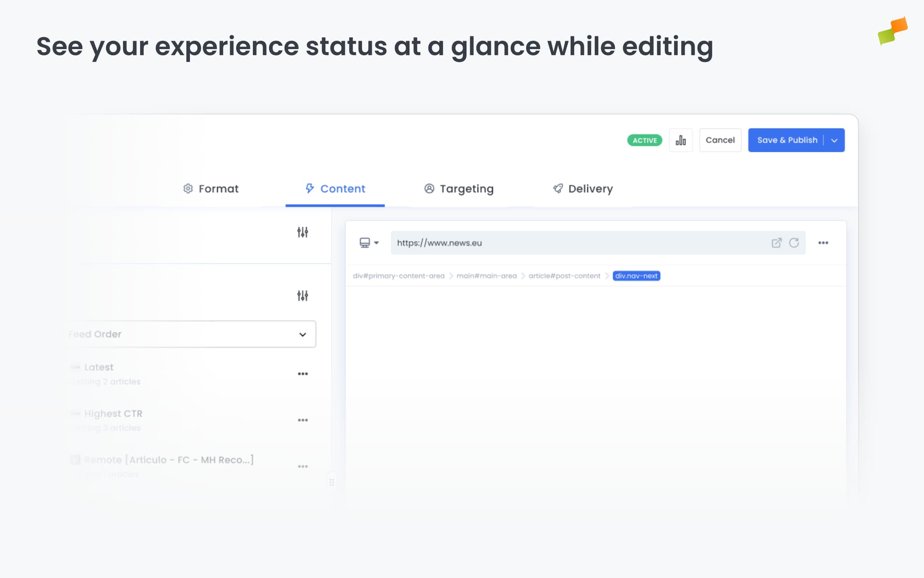Click the Cancel button

point(720,140)
